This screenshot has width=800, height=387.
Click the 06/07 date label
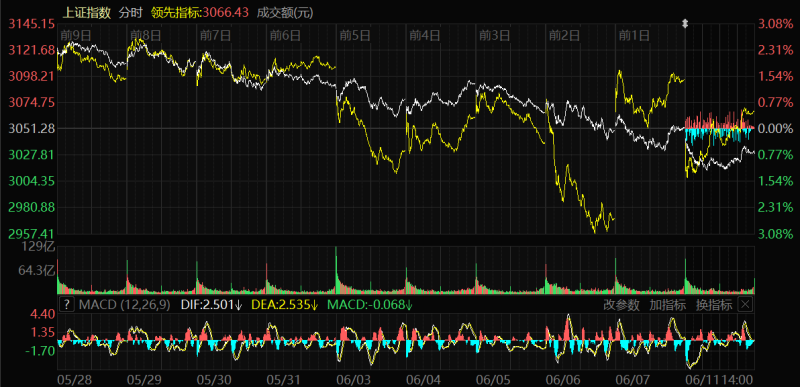tap(634, 379)
